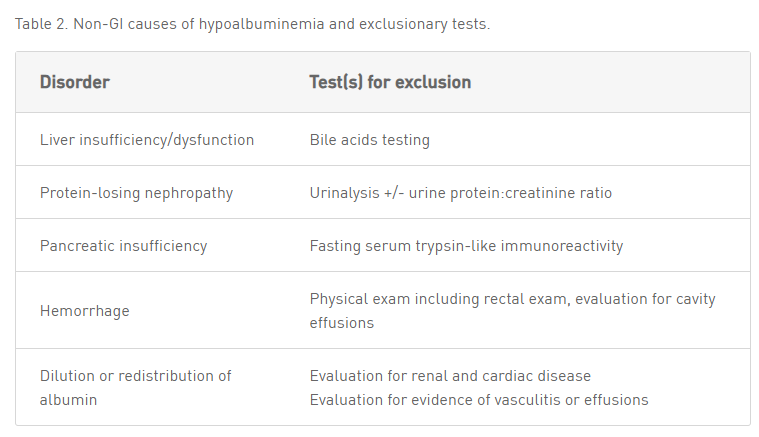Click 'Fasting serum trypsin-like immunoreactivity' text
759x437 pixels.
click(467, 246)
